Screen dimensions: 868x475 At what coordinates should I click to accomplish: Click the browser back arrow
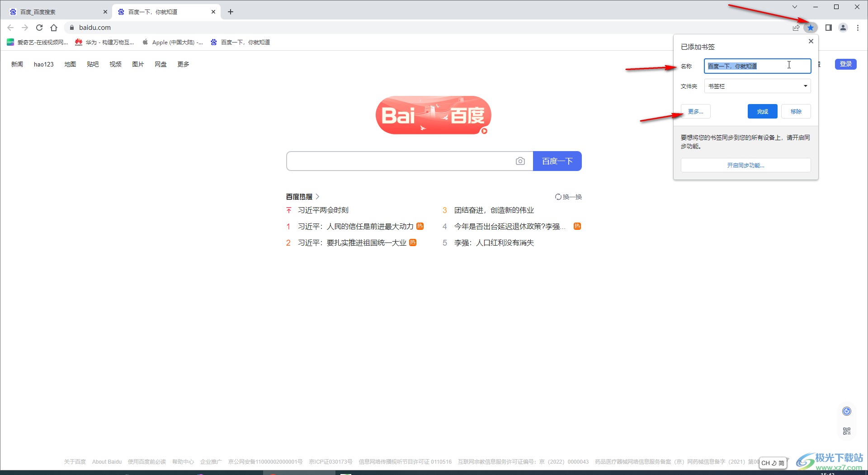coord(10,28)
